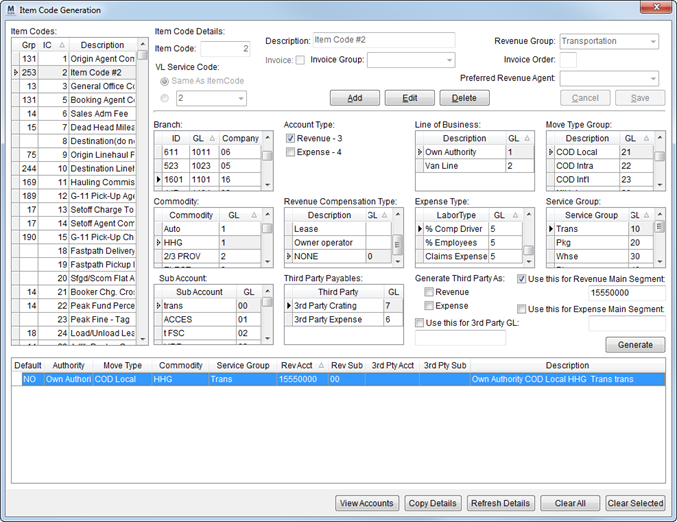The image size is (677, 522).
Task: Enable the Expense - 4 account type checkbox
Action: click(x=291, y=152)
